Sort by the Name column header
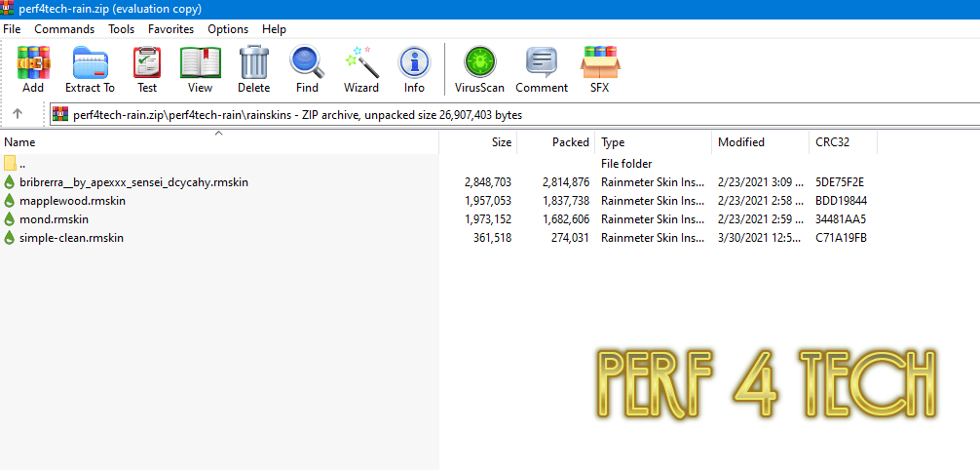 219,142
